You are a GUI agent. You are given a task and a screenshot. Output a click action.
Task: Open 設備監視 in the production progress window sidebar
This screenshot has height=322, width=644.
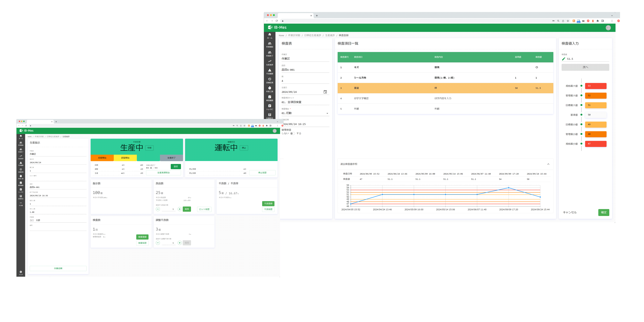coord(21,170)
